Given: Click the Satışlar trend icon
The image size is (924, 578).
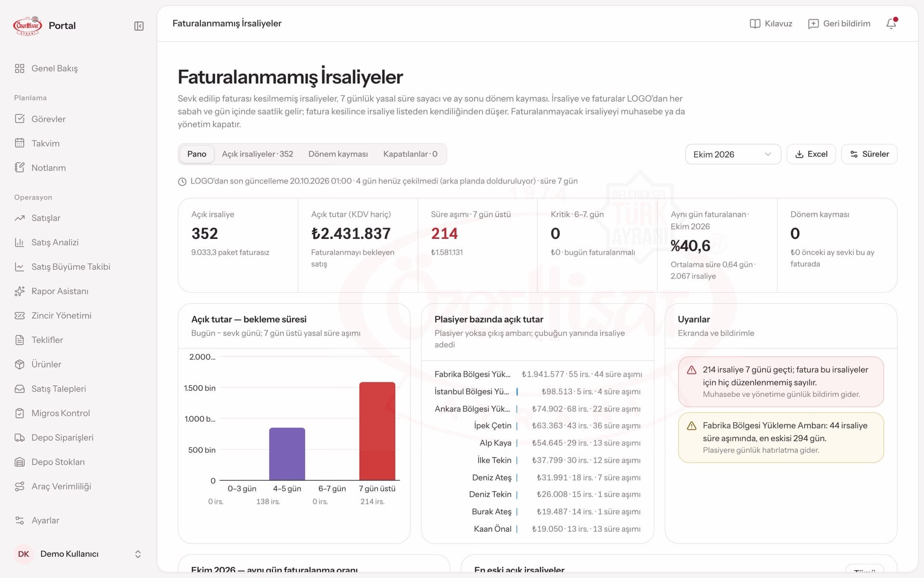Looking at the screenshot, I should 19,218.
